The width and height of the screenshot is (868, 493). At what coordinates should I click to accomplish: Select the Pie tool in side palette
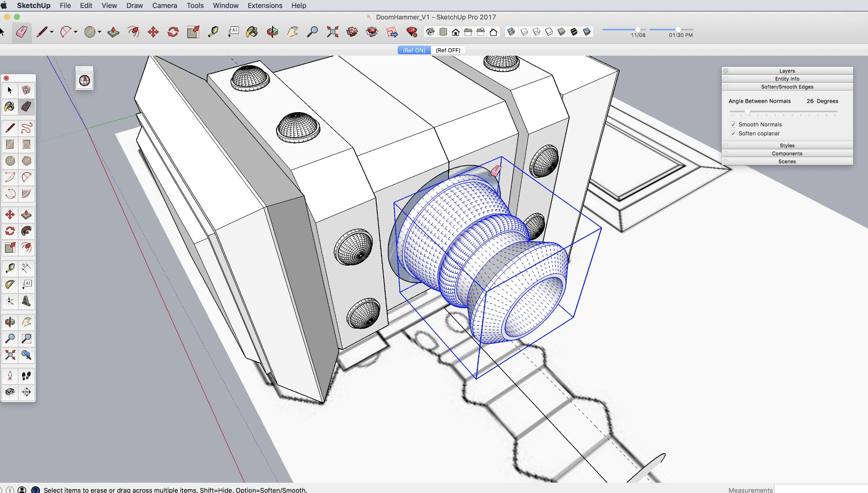[x=26, y=194]
